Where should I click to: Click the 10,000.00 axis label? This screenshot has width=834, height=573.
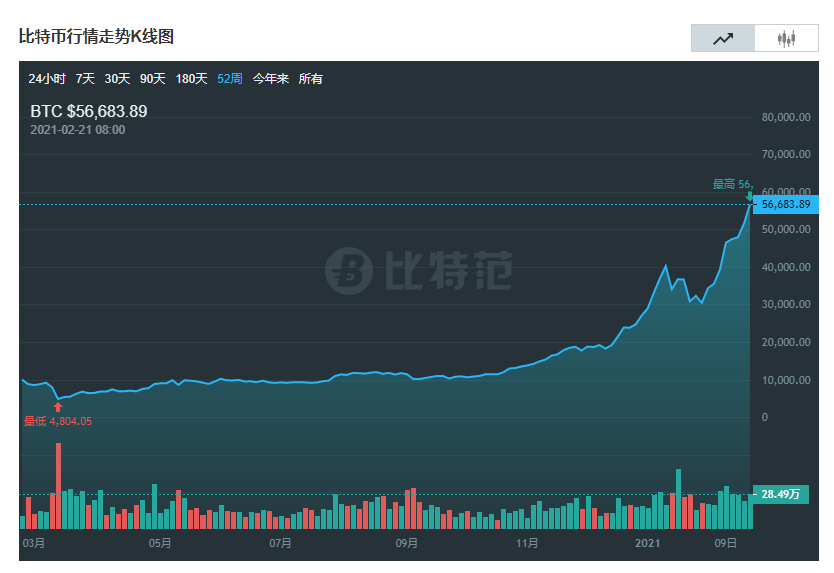click(x=786, y=380)
